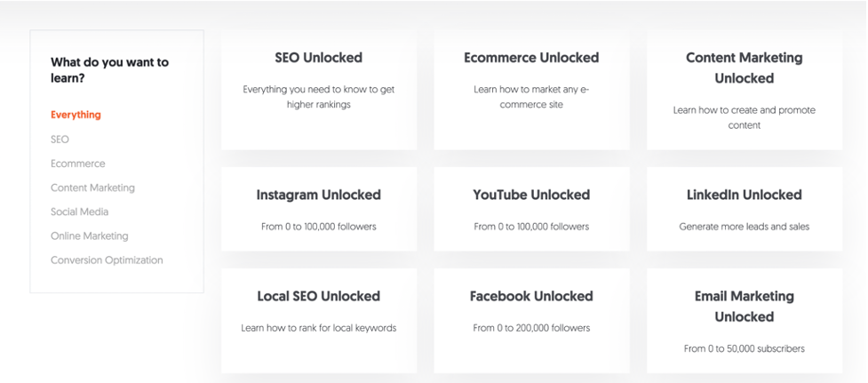Click the Instagram Unlocked title
868x383 pixels.
click(318, 195)
